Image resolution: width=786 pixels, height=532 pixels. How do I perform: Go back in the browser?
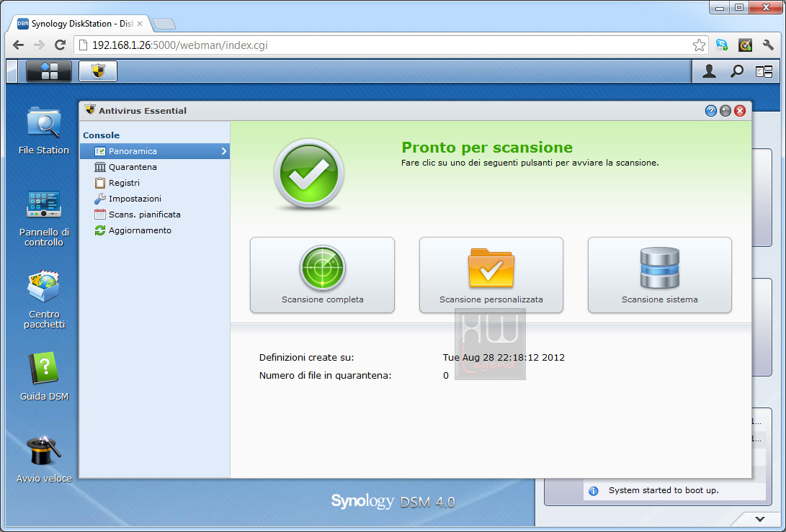19,45
